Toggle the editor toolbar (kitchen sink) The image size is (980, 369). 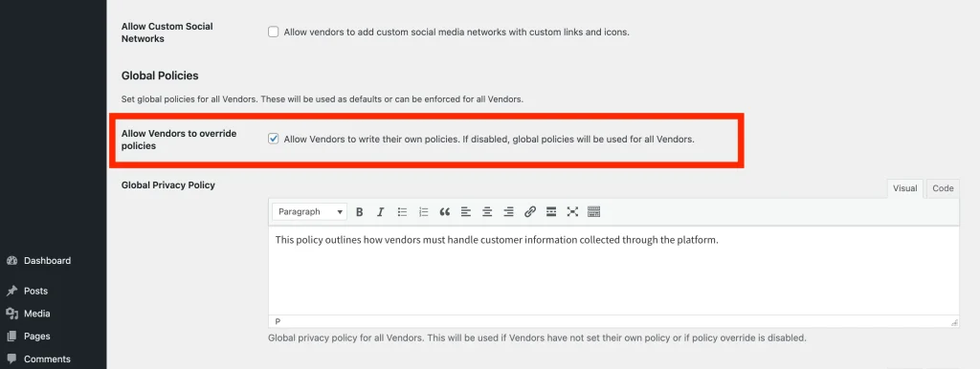593,212
